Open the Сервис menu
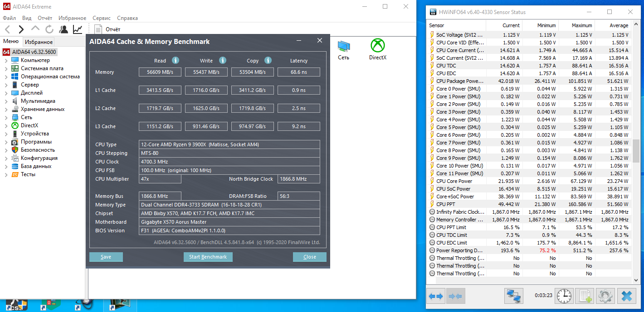 click(102, 18)
